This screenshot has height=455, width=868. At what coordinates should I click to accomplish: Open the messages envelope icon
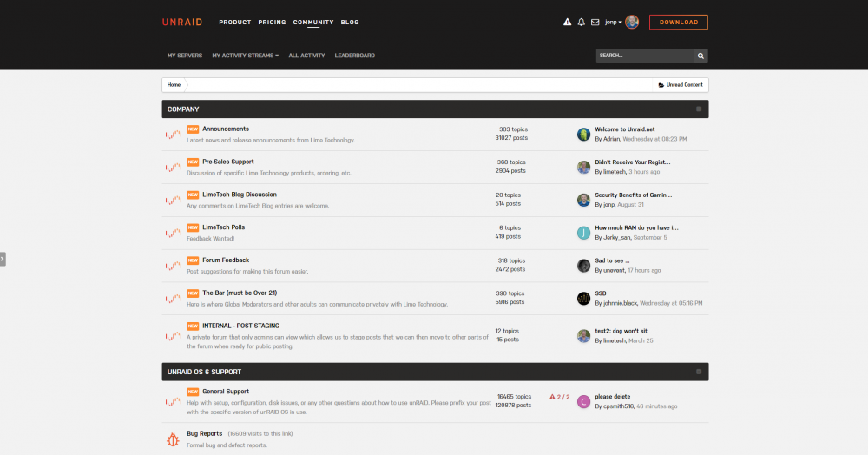[595, 22]
